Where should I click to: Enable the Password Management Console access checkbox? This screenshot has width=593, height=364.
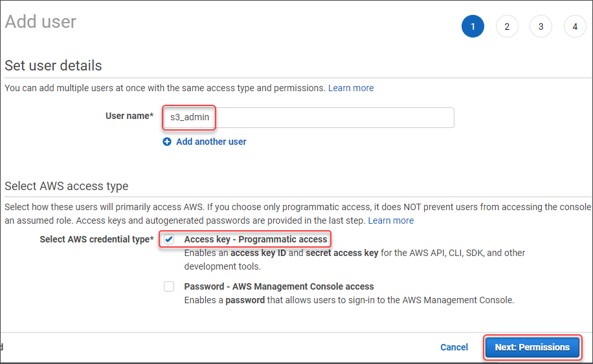point(169,286)
